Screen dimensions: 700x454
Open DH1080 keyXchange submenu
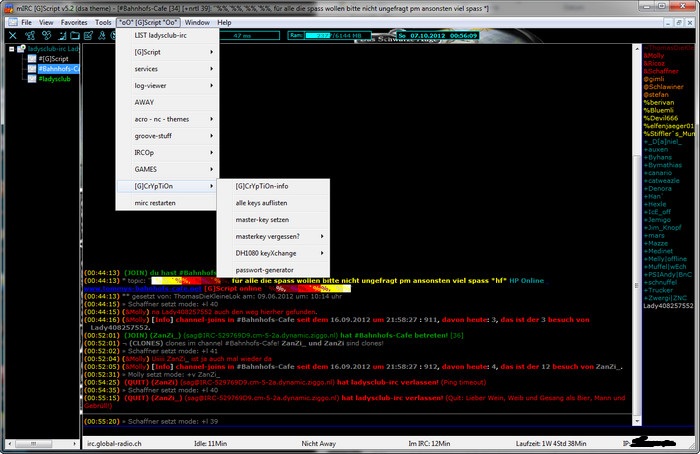[x=273, y=253]
